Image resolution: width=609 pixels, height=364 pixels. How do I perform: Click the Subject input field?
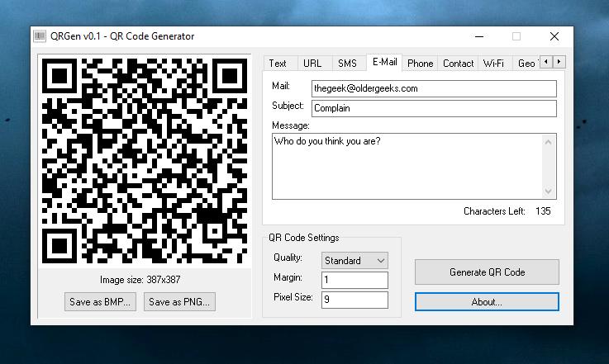click(x=434, y=108)
